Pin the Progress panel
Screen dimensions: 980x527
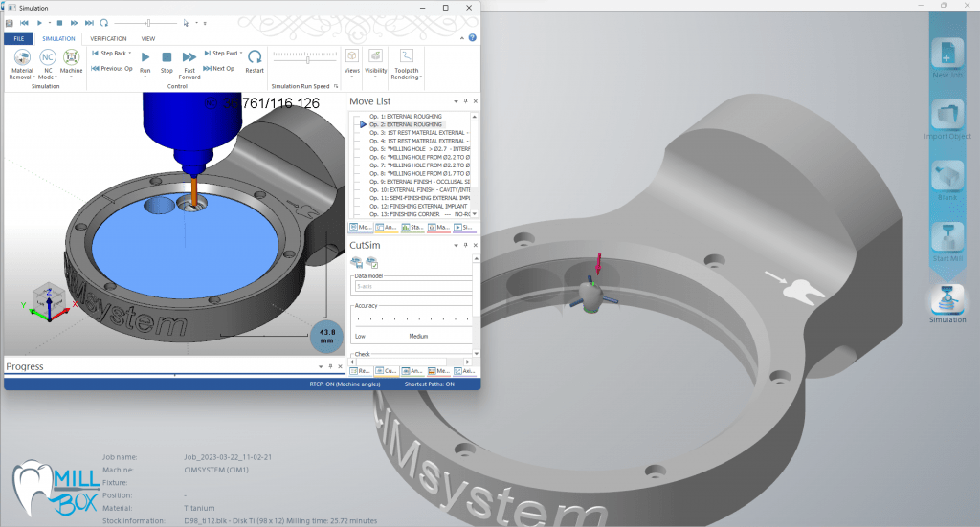(x=330, y=366)
